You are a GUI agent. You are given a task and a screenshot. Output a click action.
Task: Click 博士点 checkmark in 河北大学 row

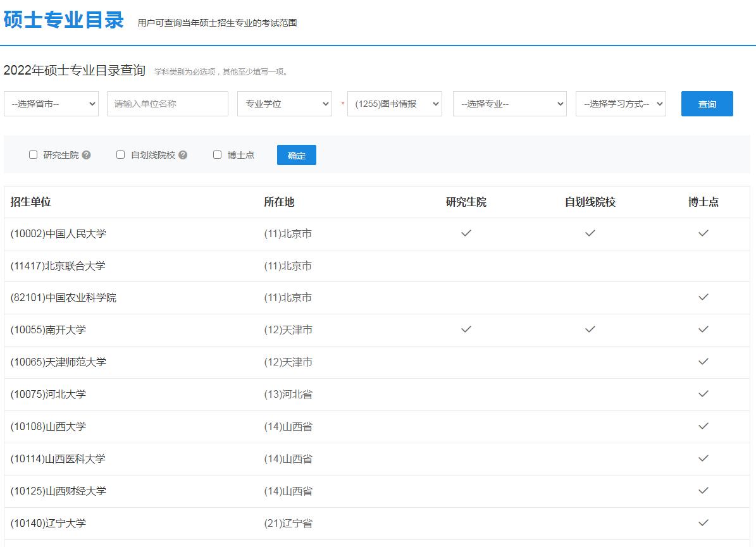click(x=703, y=394)
